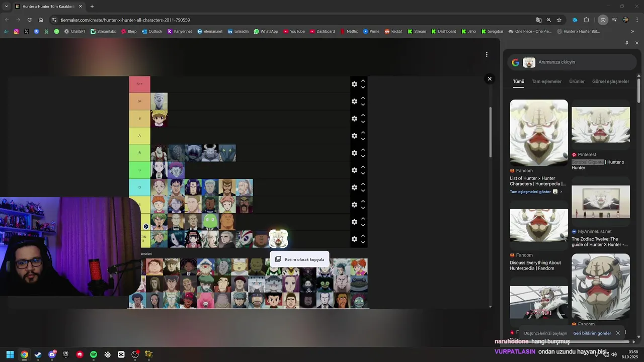This screenshot has width=644, height=362.
Task: Switch to 'Tam eşlemeler' tab
Action: pos(546,81)
